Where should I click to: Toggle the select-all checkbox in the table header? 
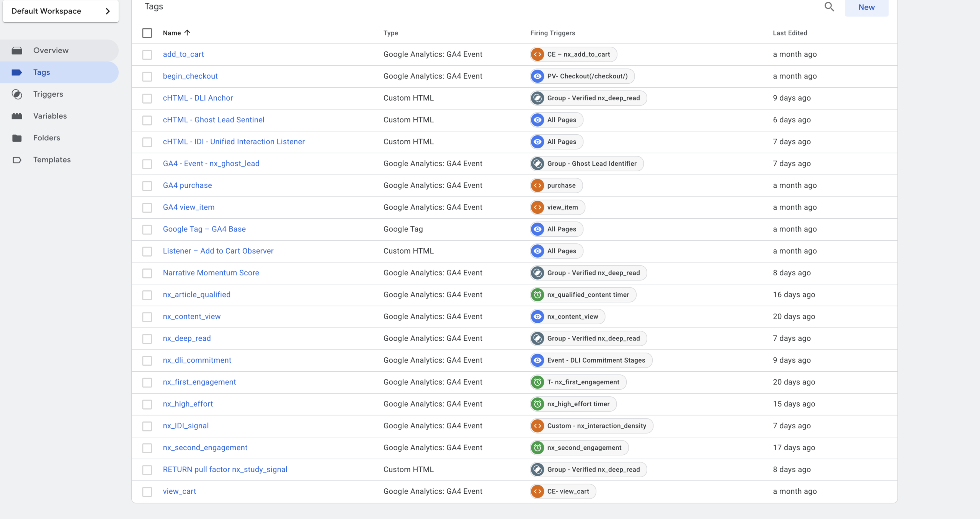147,33
